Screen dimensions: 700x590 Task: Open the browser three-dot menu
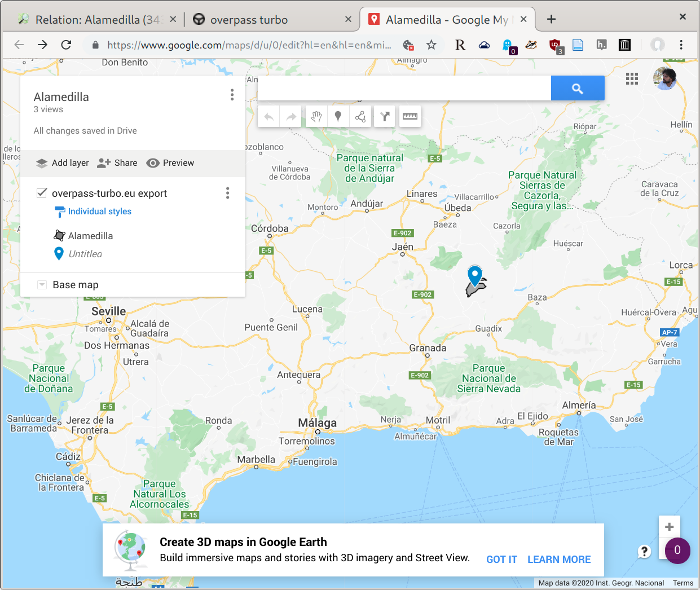681,45
